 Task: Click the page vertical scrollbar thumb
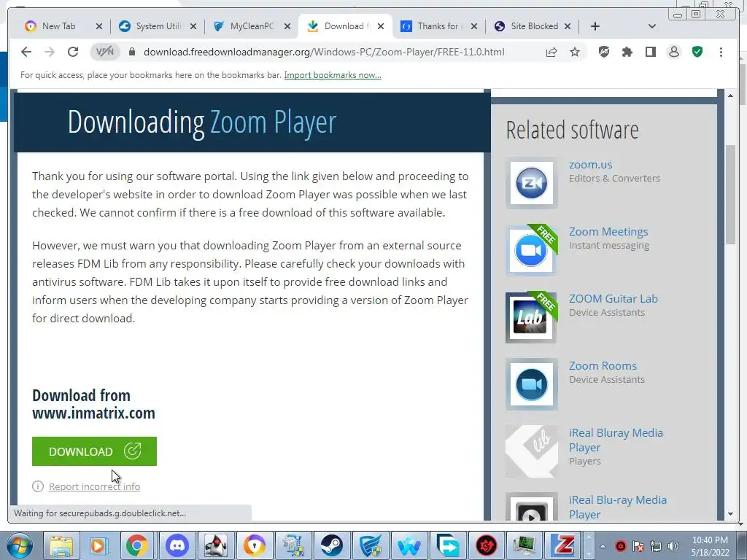730,194
